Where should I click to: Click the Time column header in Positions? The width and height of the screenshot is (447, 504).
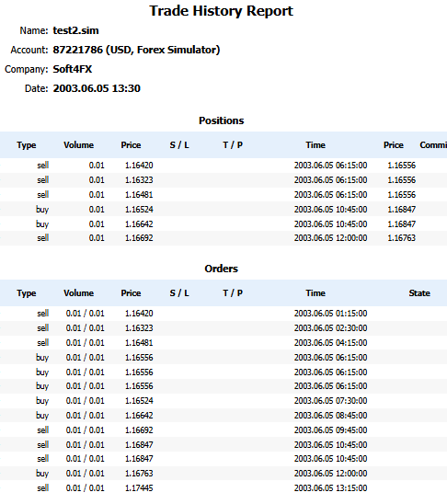(315, 145)
